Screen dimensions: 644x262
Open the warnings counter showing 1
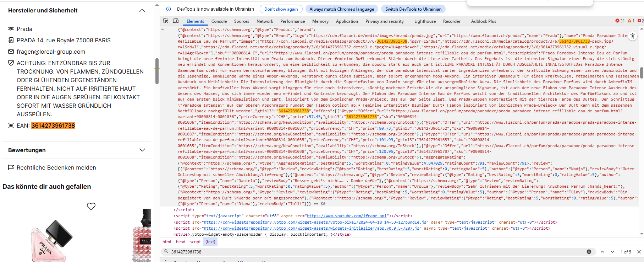[631, 21]
